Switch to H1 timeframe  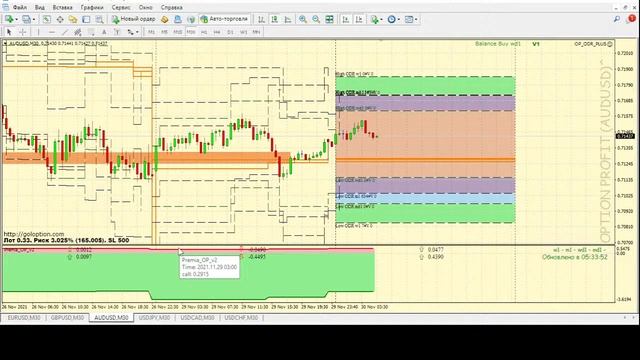pyautogui.click(x=204, y=32)
